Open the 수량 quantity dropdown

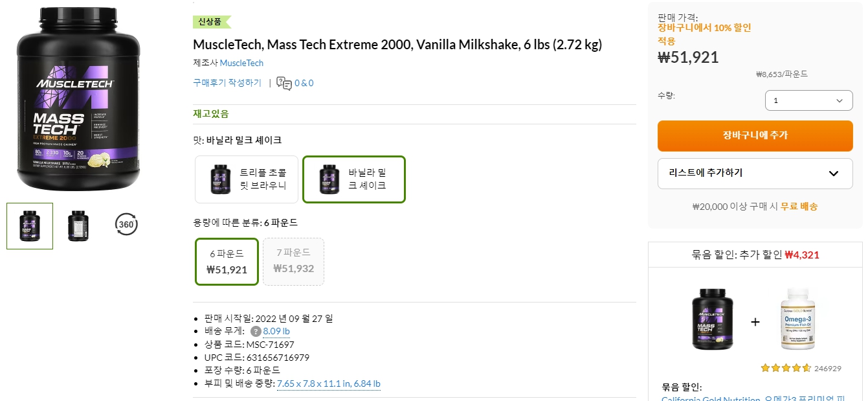tap(808, 100)
